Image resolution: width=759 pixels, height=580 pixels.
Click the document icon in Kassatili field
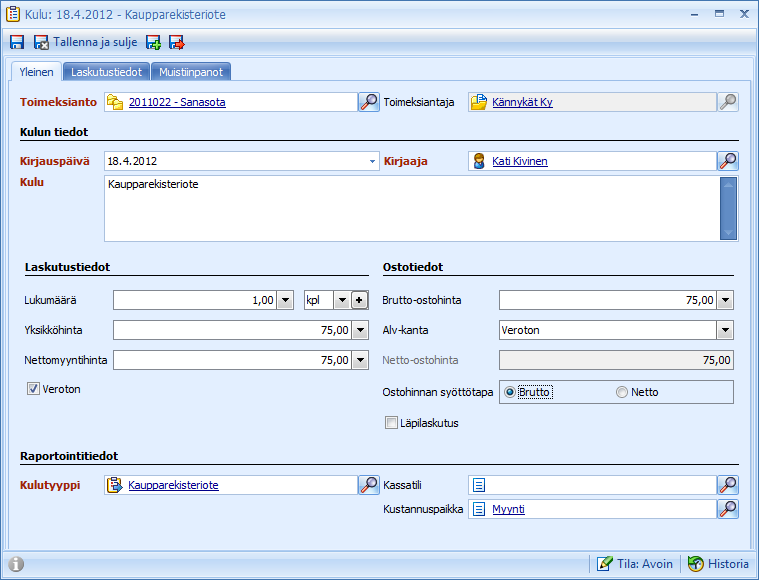click(x=479, y=485)
